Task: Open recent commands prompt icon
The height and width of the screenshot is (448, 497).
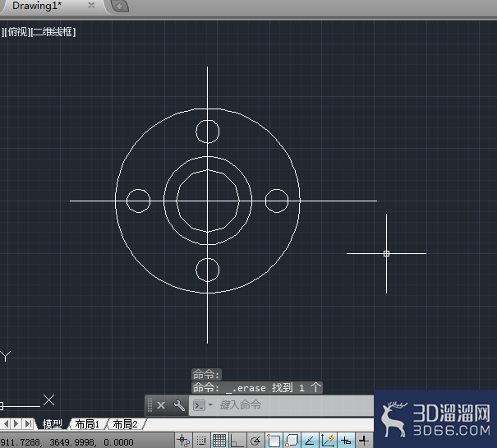Action: (200, 405)
